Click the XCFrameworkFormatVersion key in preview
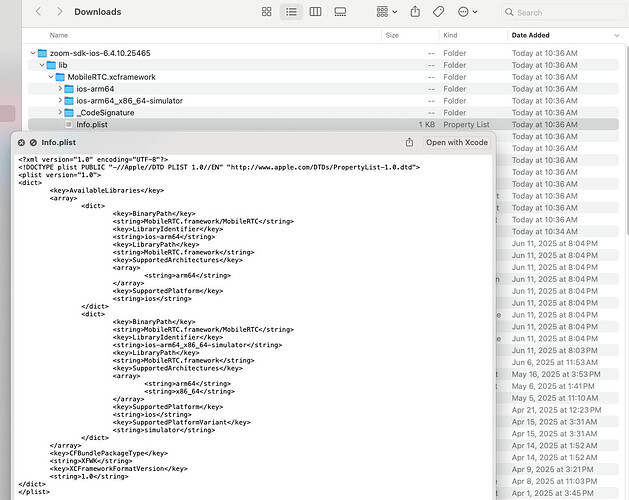629x500 pixels. coord(118,468)
